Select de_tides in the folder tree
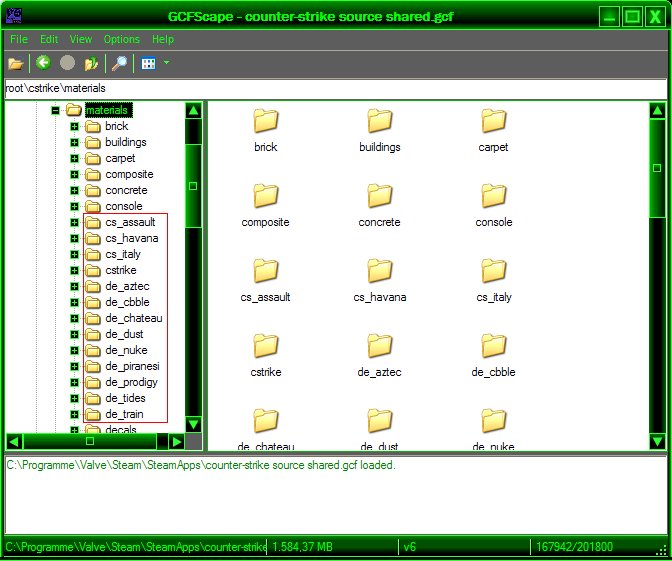Image resolution: width=672 pixels, height=561 pixels. click(x=125, y=398)
